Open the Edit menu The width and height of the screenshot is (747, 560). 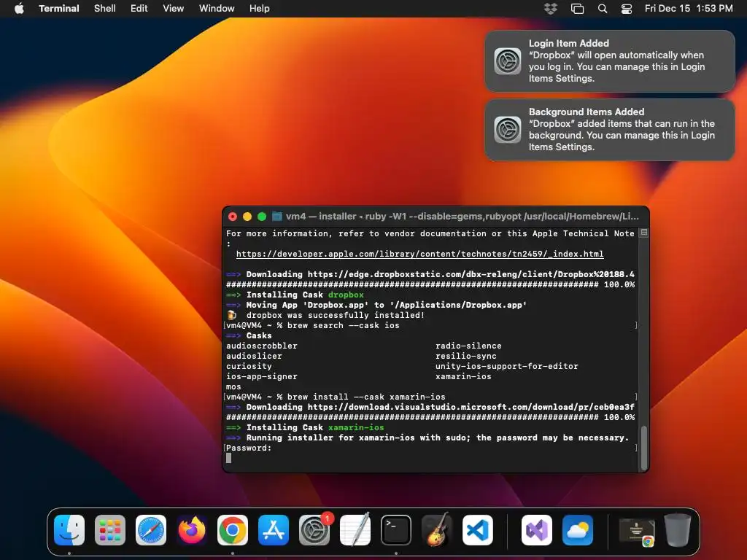139,8
